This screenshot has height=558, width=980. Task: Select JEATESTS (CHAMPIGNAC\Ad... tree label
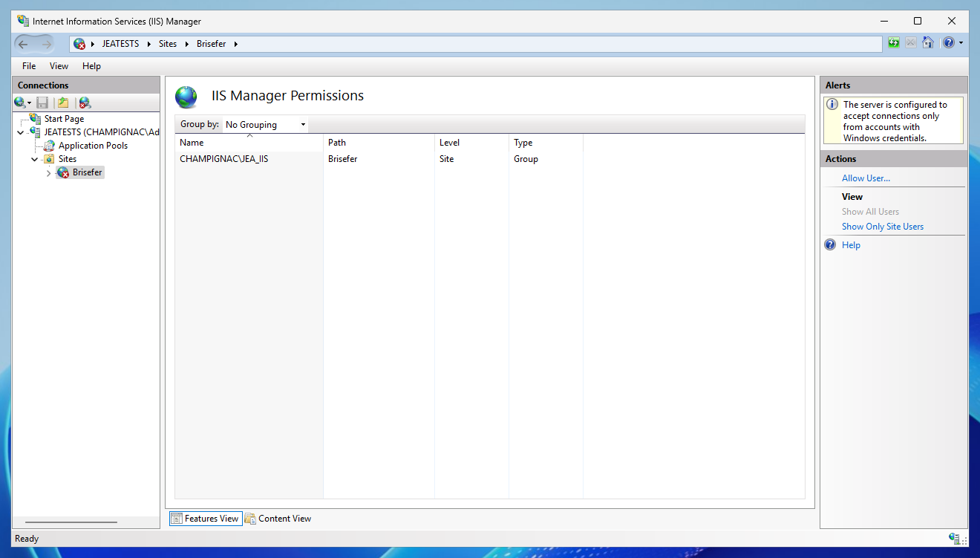pyautogui.click(x=102, y=132)
